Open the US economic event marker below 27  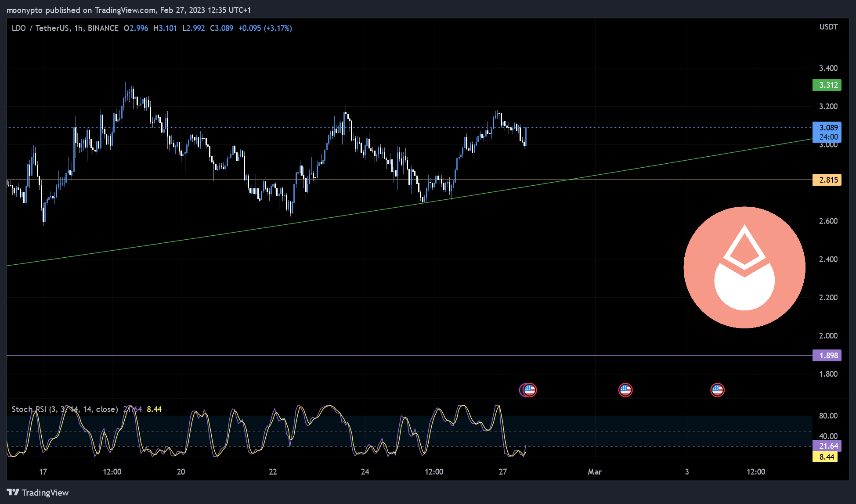tap(529, 390)
